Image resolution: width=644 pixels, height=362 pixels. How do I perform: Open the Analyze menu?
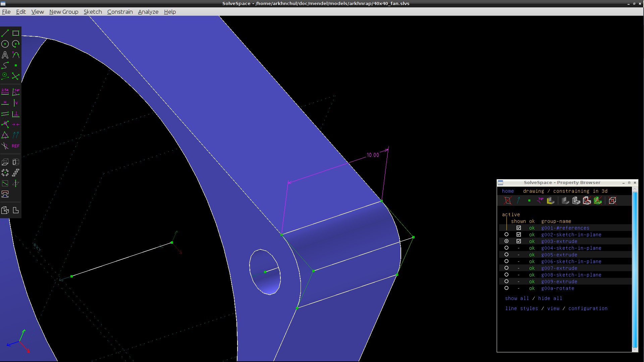click(148, 12)
